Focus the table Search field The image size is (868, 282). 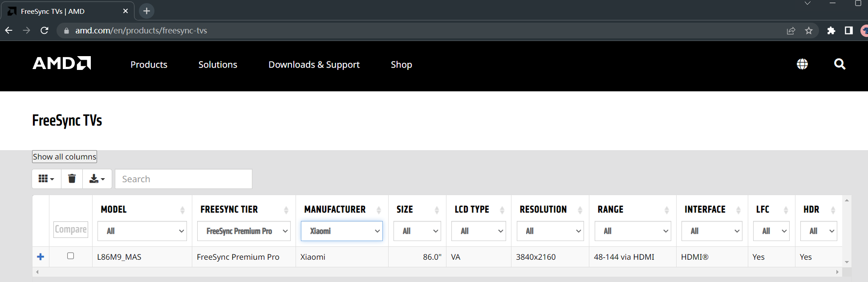[183, 179]
